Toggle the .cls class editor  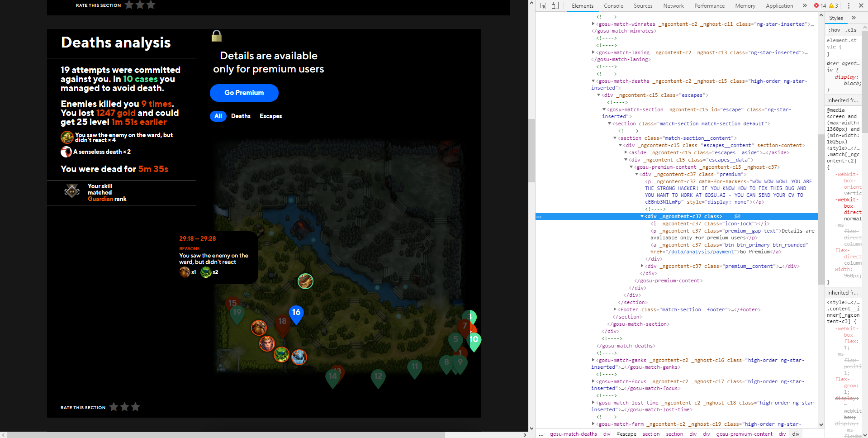pyautogui.click(x=852, y=30)
